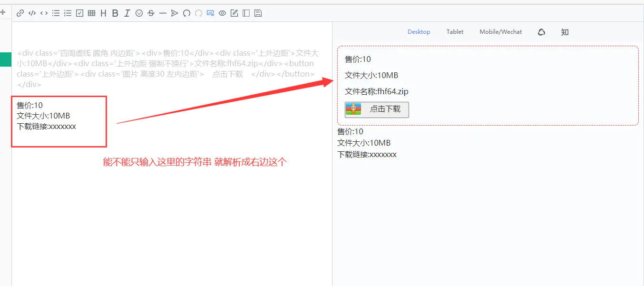Screen dimensions: 644x286
Task: Save the document with disk icon
Action: (x=258, y=13)
